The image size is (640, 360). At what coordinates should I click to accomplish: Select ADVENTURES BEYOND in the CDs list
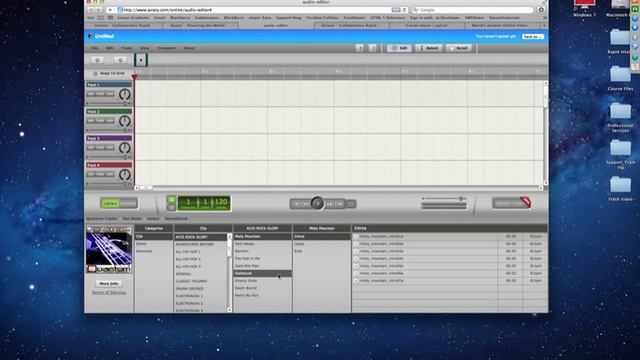195,244
